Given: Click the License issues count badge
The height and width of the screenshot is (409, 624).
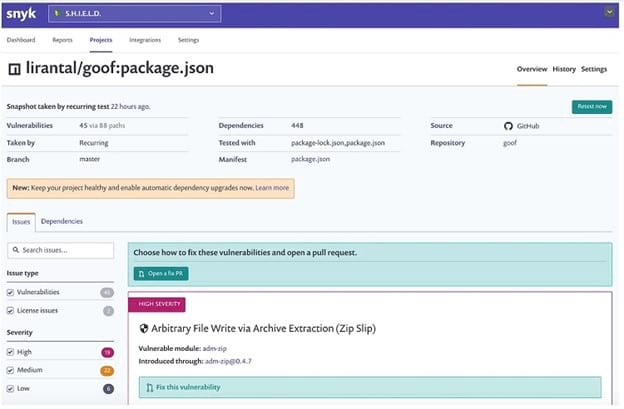Looking at the screenshot, I should pyautogui.click(x=108, y=311).
